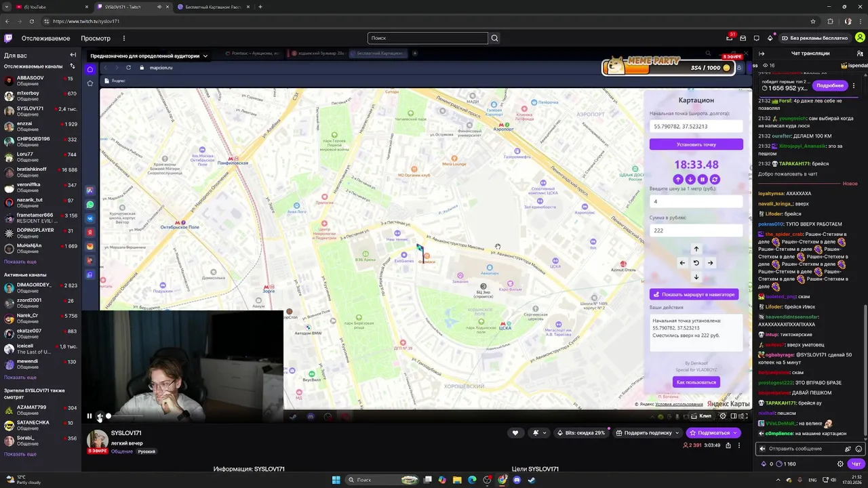This screenshot has height=488, width=868.
Task: Pause the stream playback
Action: [x=89, y=416]
